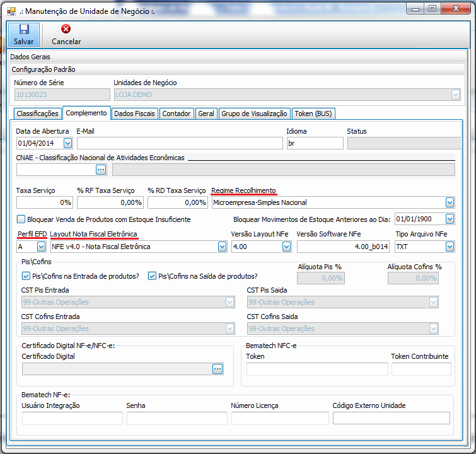Open the Bloquear Movimentos de Estoque date picker
Image resolution: width=476 pixels, height=454 pixels.
tap(450, 219)
